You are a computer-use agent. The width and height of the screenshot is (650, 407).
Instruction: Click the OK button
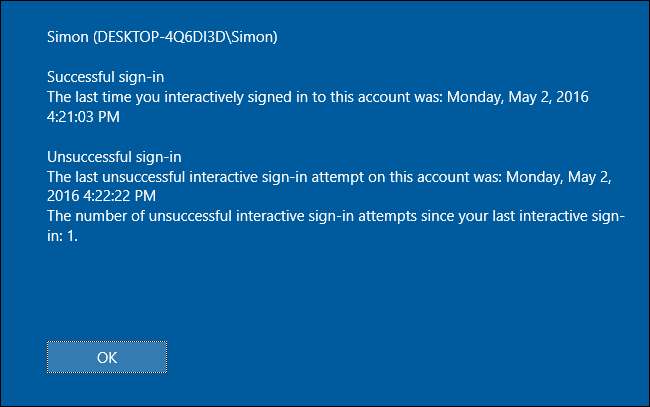pyautogui.click(x=107, y=356)
